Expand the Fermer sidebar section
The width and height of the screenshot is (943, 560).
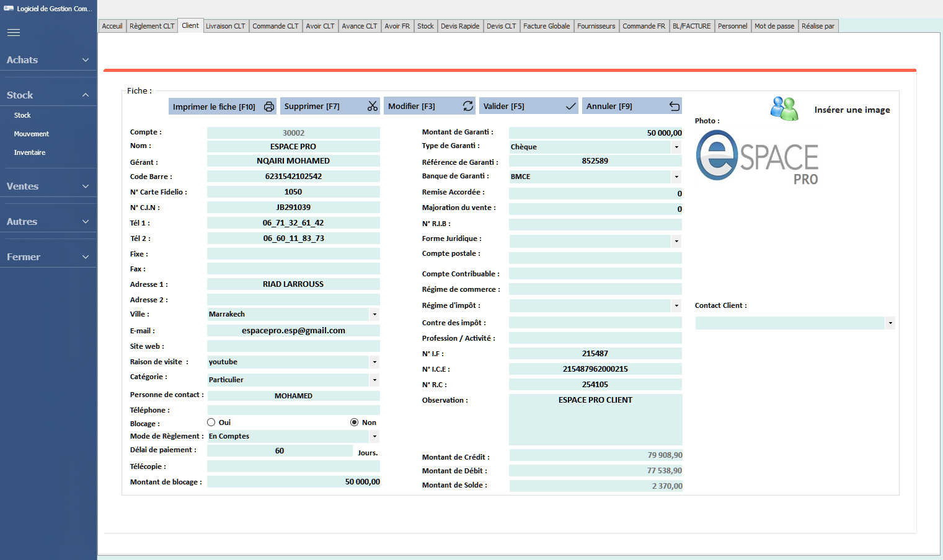48,257
